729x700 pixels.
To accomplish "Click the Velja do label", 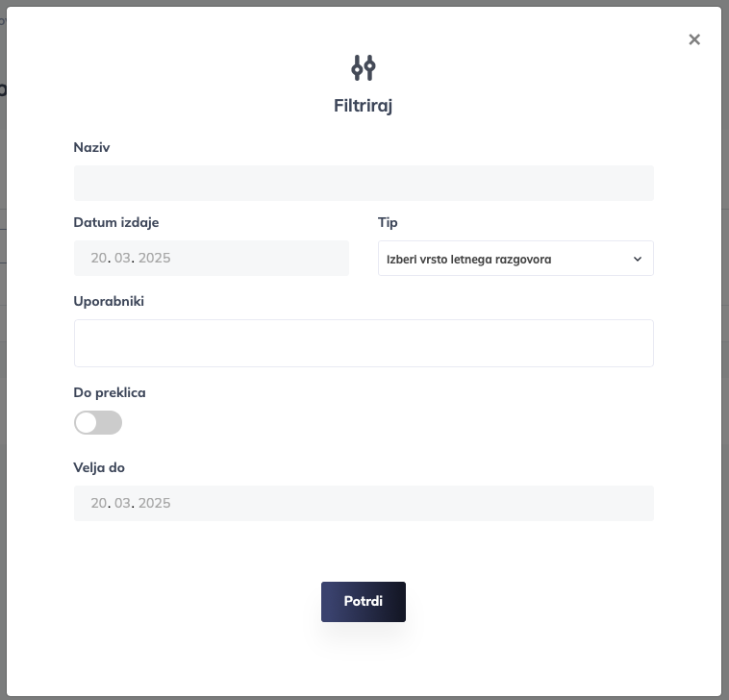I will [x=99, y=467].
